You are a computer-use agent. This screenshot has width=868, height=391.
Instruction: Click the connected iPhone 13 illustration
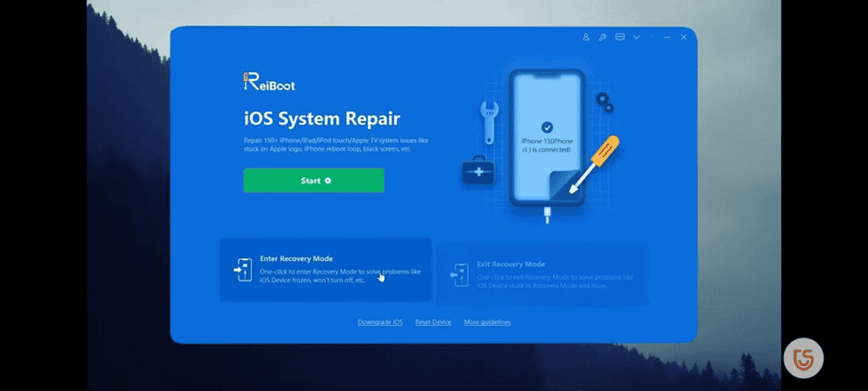click(547, 138)
